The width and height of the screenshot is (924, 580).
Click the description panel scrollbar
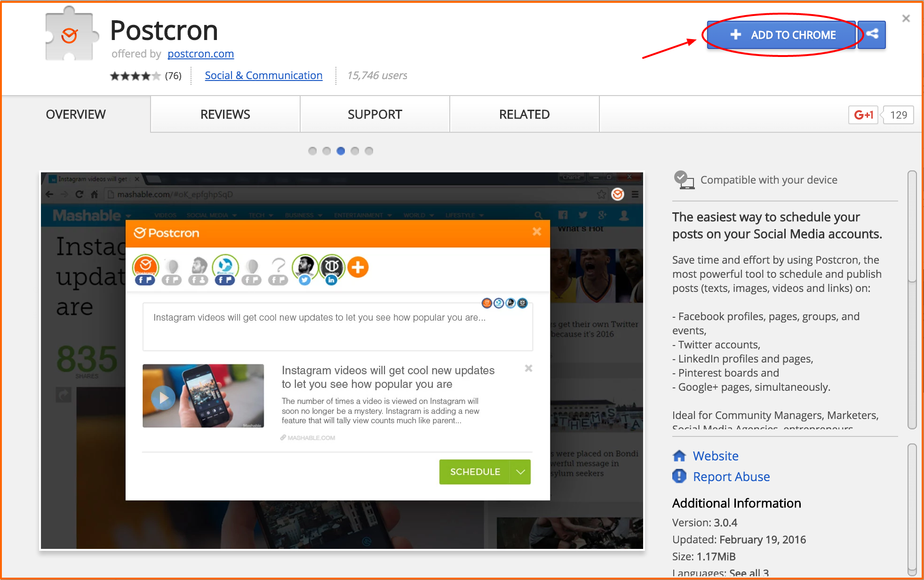pyautogui.click(x=912, y=226)
